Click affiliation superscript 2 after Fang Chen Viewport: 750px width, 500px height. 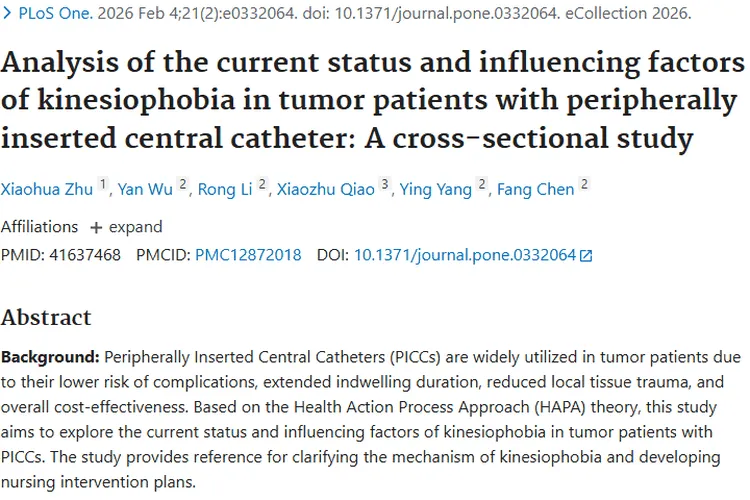(x=584, y=185)
